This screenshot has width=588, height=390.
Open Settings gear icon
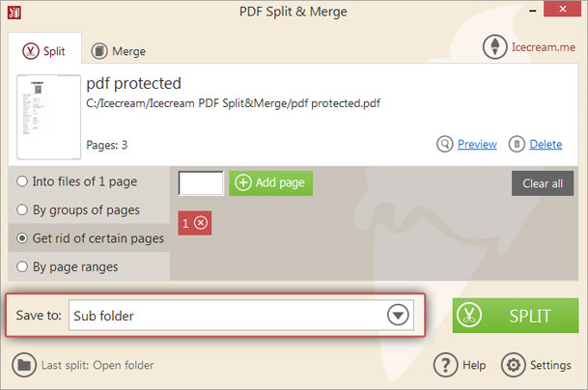tap(514, 365)
